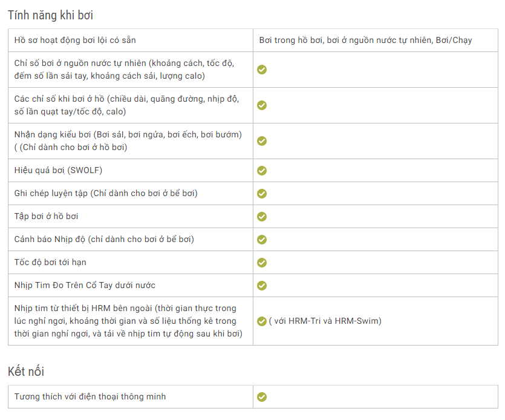The width and height of the screenshot is (505, 420).
Task: Click checkmark in Ghi chép luyện tập row
Action: click(x=262, y=194)
